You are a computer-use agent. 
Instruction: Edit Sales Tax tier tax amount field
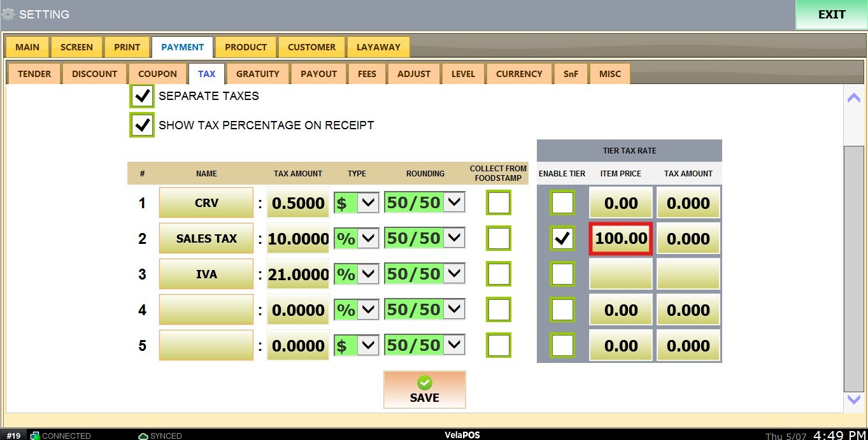click(688, 239)
